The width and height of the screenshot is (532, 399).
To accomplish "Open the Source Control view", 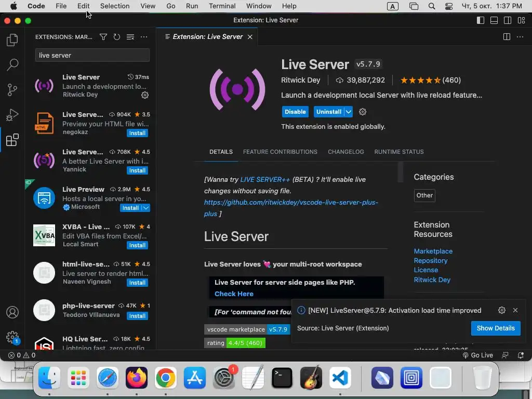I will [12, 89].
